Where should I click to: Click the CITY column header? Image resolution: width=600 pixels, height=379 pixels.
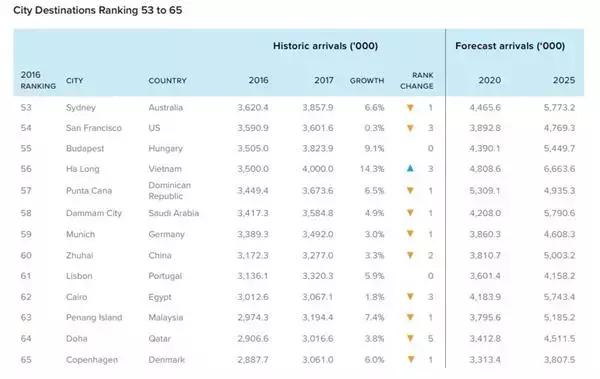pyautogui.click(x=74, y=81)
